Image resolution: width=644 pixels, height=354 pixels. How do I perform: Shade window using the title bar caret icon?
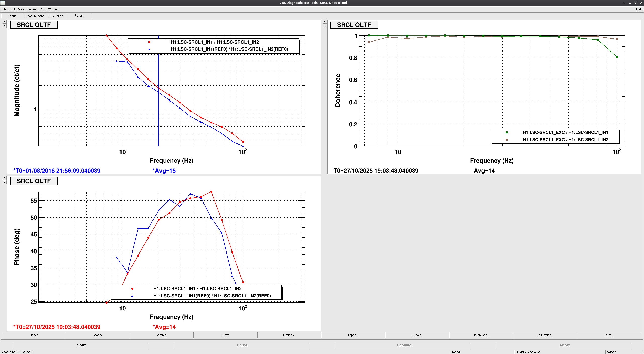[x=624, y=3]
